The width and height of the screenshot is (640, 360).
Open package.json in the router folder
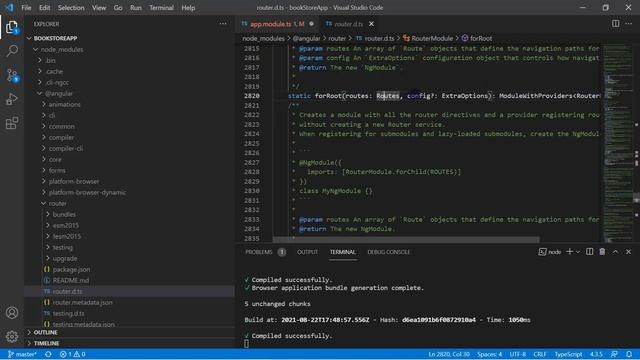point(129,270)
